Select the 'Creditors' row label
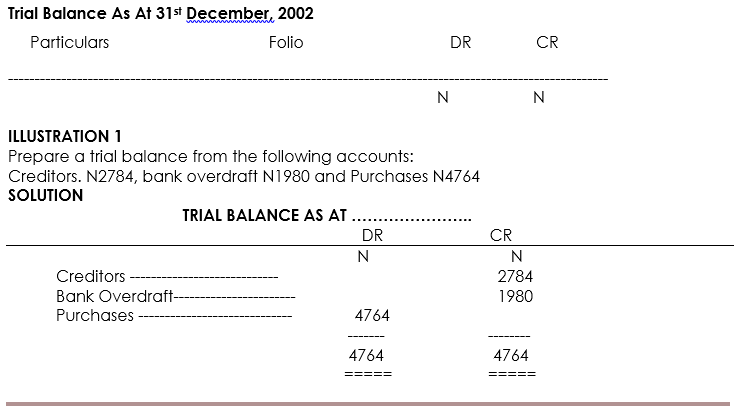Viewport: 745px width, 407px height. point(91,276)
